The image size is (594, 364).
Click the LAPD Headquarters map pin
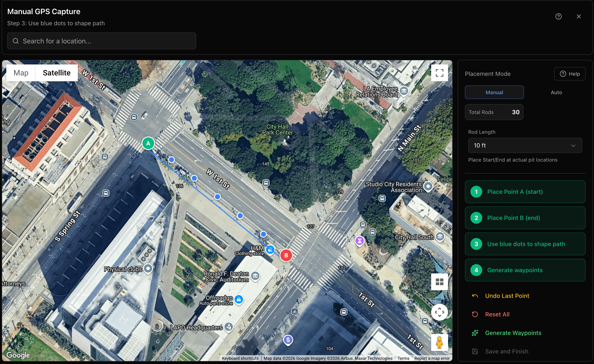pyautogui.click(x=228, y=327)
